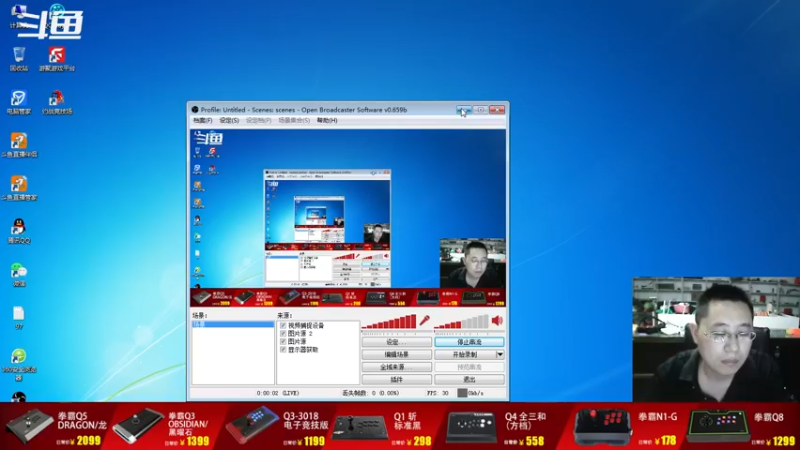Launch the 360安全浏览器 desktop shortcut
This screenshot has width=800, height=450.
pyautogui.click(x=19, y=364)
